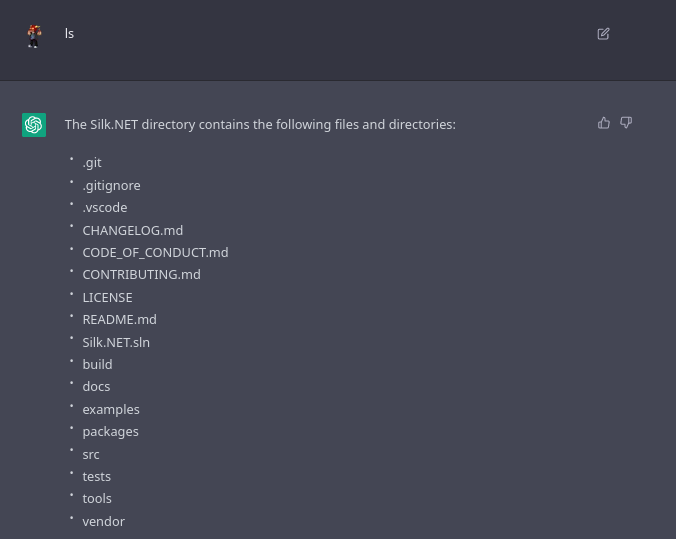Viewport: 676px width, 539px height.
Task: Click the user message text 'ls'
Action: pos(69,34)
